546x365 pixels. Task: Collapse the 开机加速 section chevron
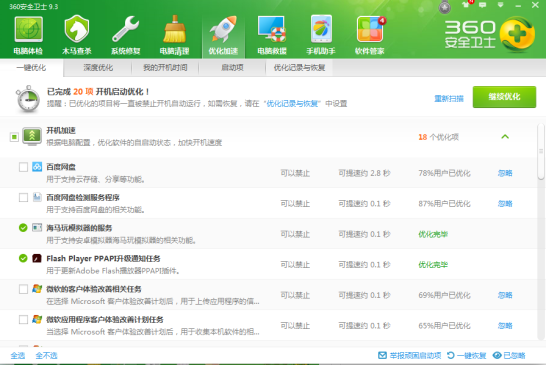(505, 137)
